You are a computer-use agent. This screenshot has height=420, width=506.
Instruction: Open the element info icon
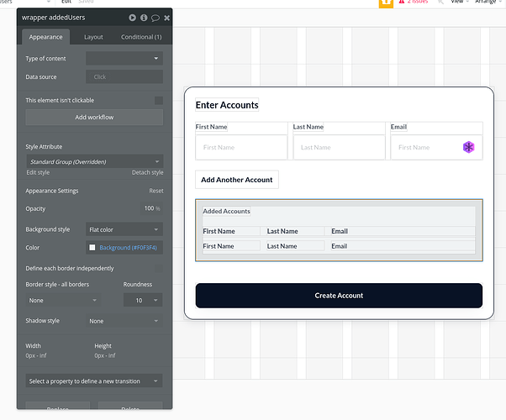coord(144,18)
